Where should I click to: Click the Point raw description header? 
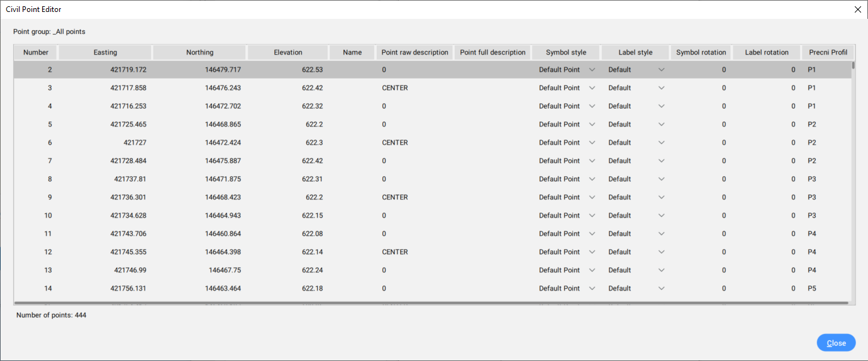[x=415, y=53]
